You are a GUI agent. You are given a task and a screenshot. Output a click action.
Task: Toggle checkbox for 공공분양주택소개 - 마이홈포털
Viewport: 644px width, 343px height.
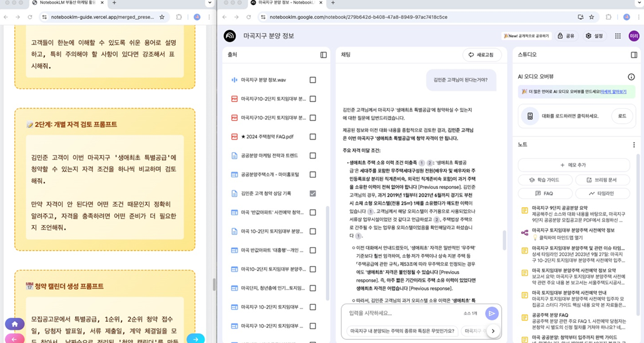(x=312, y=174)
